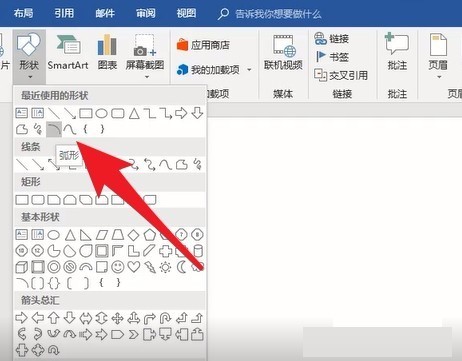Select the text box in 最近使用的形状
Screen dimensions: 462x361
(x=22, y=113)
